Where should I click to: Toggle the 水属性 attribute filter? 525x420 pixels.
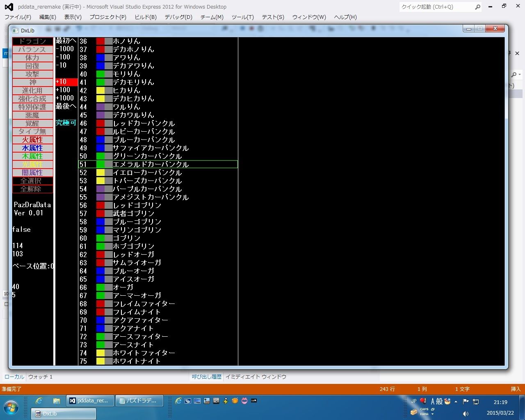[32, 148]
